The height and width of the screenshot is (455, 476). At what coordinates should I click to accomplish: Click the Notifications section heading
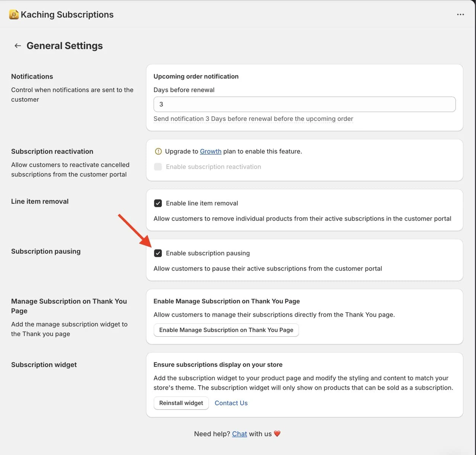click(32, 77)
